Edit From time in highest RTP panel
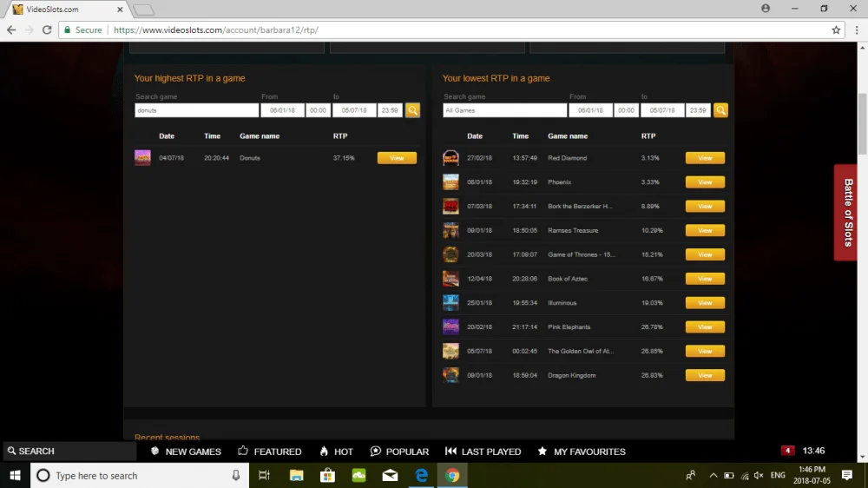868x488 pixels. [318, 110]
